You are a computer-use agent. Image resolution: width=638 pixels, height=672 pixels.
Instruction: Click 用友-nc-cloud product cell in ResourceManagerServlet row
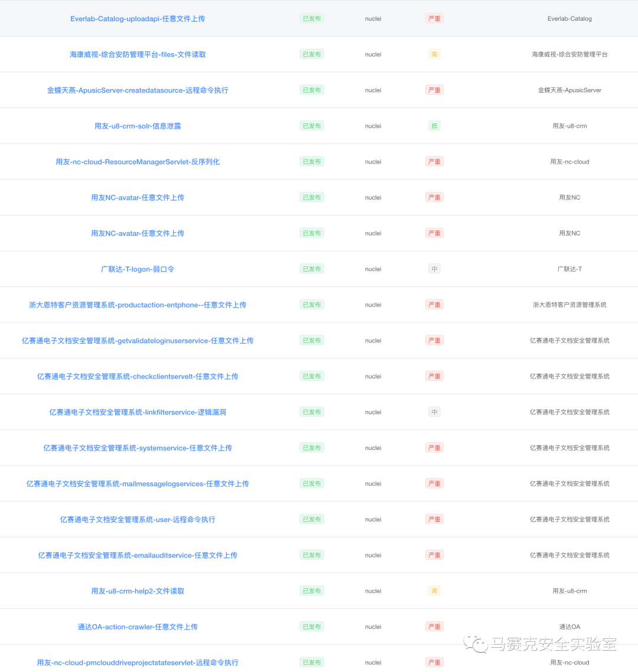569,162
